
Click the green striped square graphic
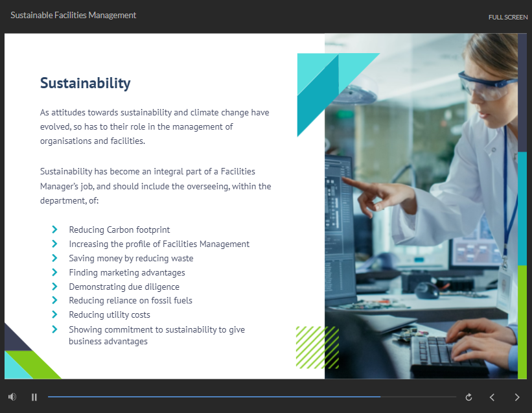[317, 347]
